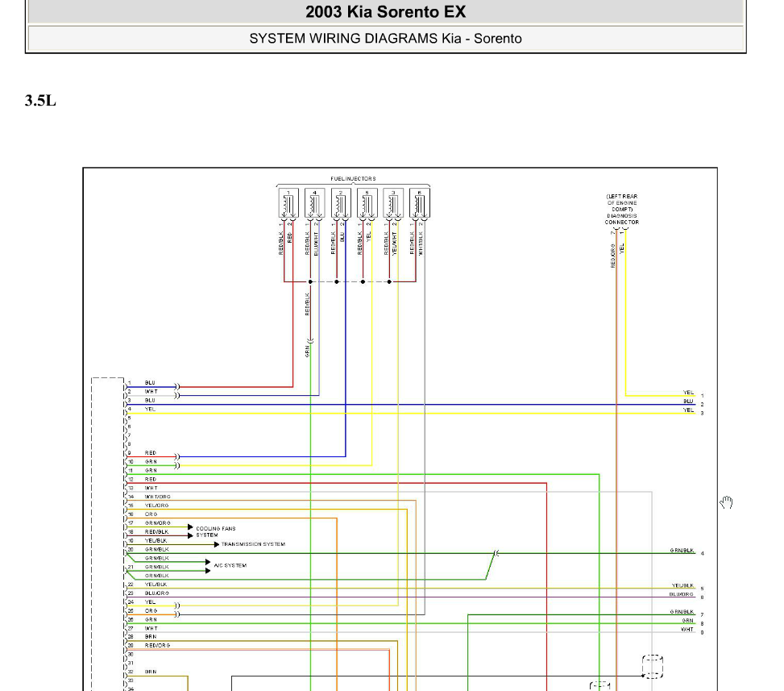784x691 pixels.
Task: Click 'YEL' label at right-side pin 1
Action: click(x=688, y=393)
